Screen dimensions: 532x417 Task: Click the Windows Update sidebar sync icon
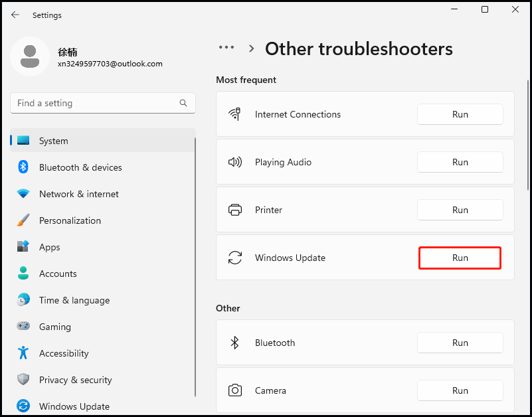(23, 406)
